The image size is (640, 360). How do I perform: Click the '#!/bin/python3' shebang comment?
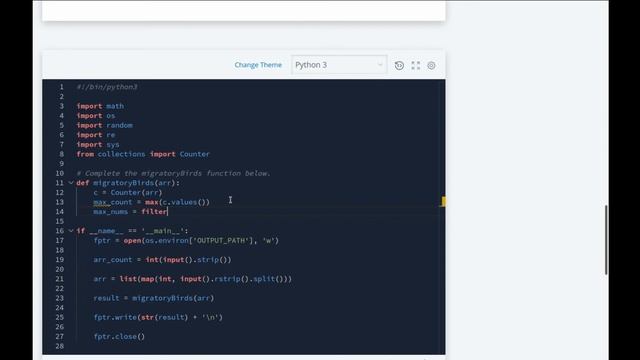click(107, 87)
